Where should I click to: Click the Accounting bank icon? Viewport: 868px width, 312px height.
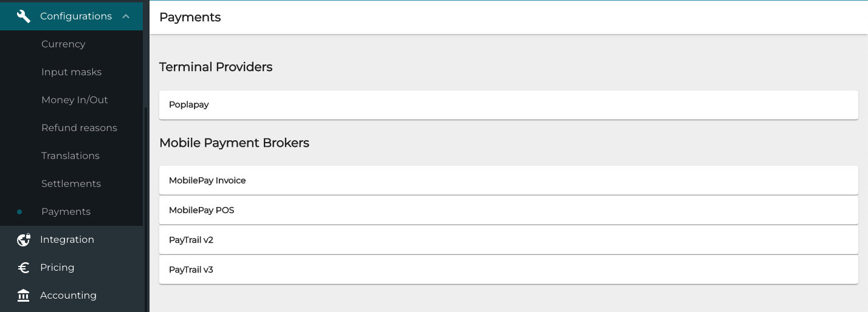coord(24,296)
